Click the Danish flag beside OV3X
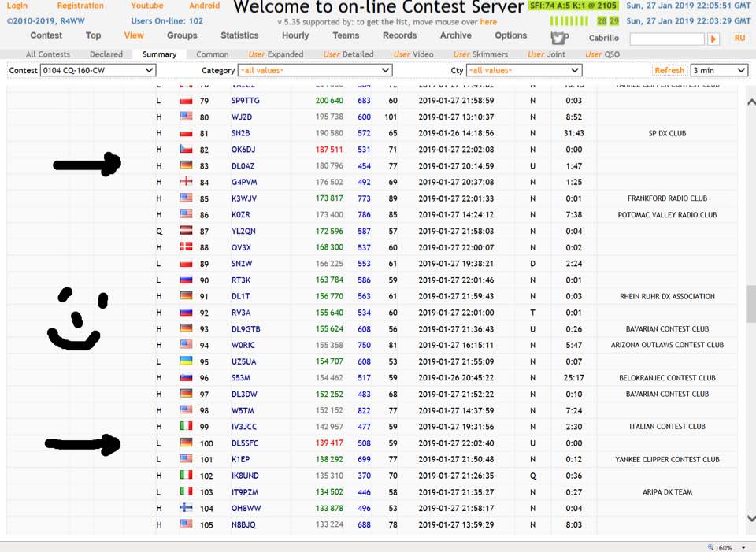 pyautogui.click(x=187, y=247)
